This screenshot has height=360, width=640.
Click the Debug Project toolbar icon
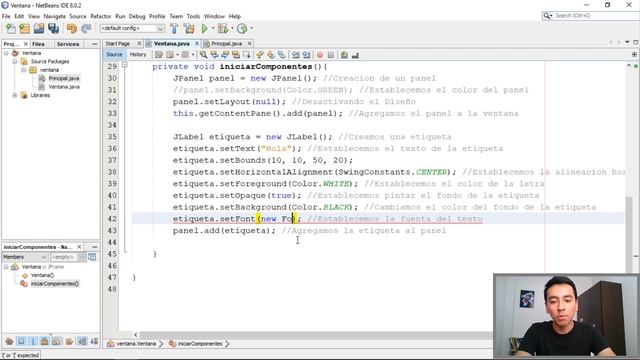click(223, 28)
